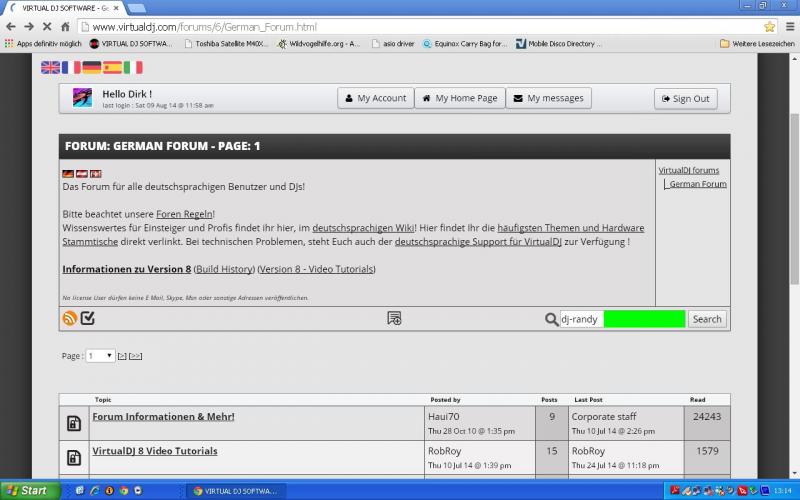Open Mobile Disco Directory bookmark

click(x=559, y=44)
